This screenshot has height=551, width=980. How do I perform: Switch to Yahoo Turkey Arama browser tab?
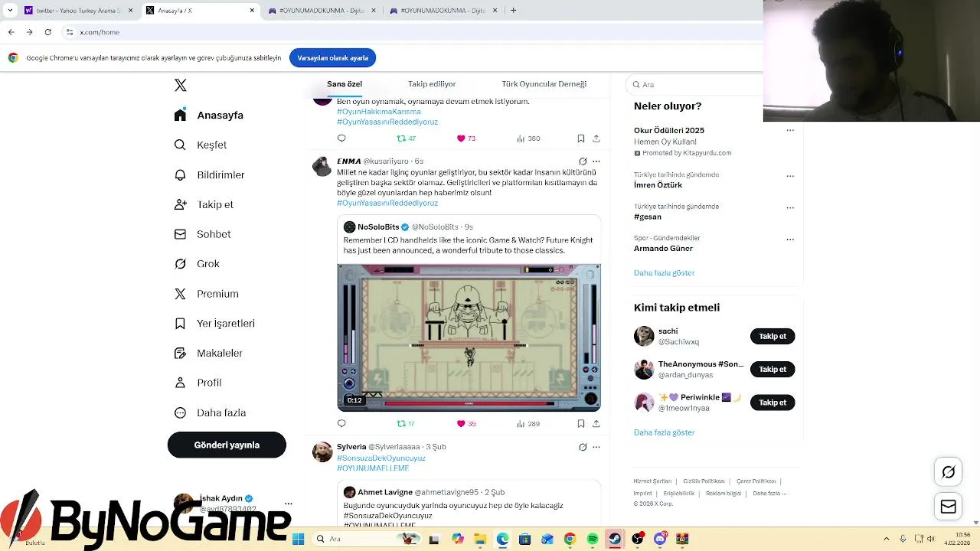click(79, 11)
